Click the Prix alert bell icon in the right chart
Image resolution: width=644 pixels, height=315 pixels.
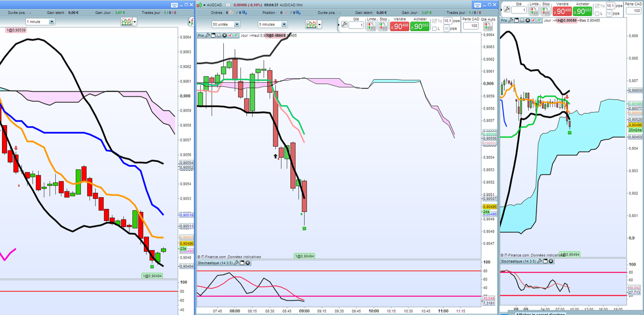point(522,21)
